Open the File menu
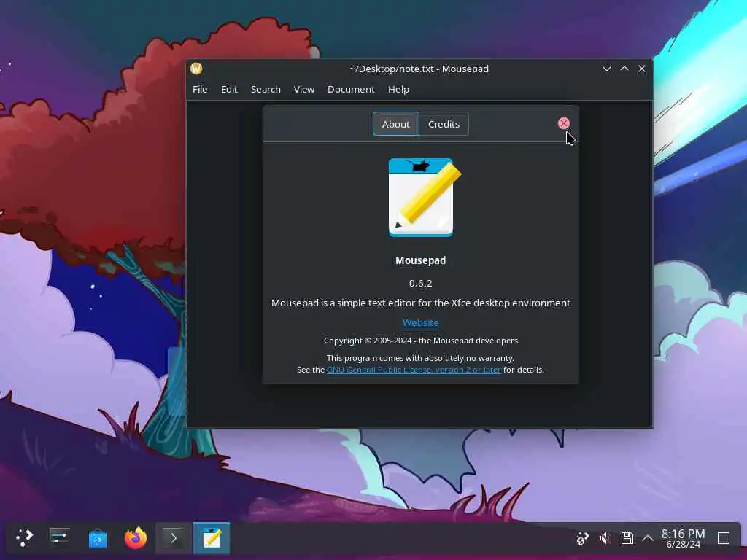 pos(200,90)
